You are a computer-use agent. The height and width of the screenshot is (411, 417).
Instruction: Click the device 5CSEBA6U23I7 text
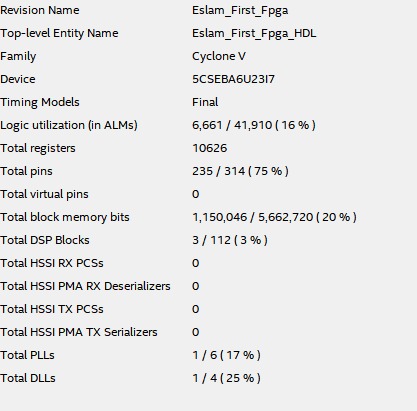click(233, 79)
